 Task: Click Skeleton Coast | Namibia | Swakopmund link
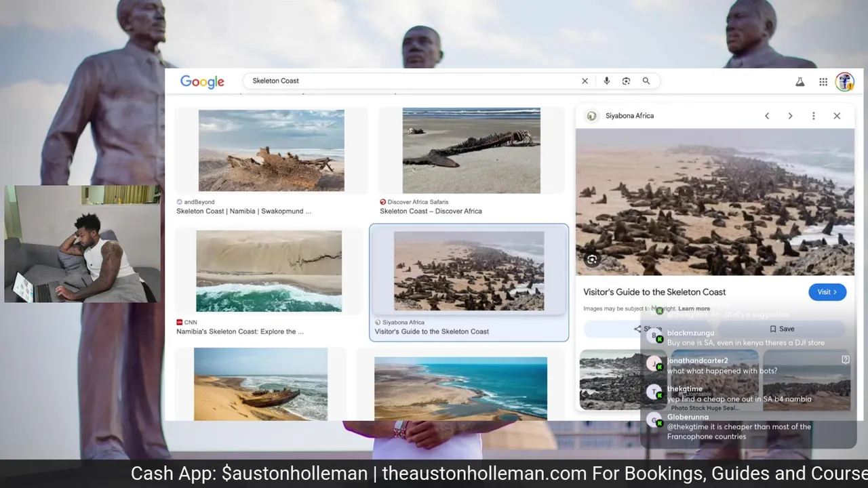[x=243, y=211]
